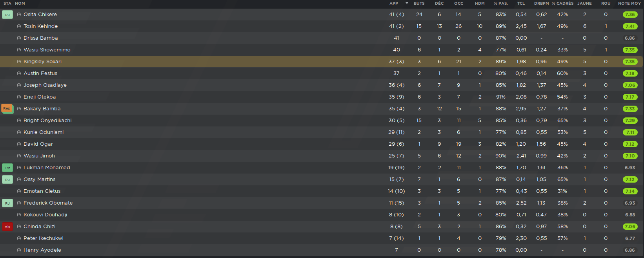644x258 pixels.
Task: Click the player info icon next to Kingsley Sokari
Action: [x=19, y=62]
